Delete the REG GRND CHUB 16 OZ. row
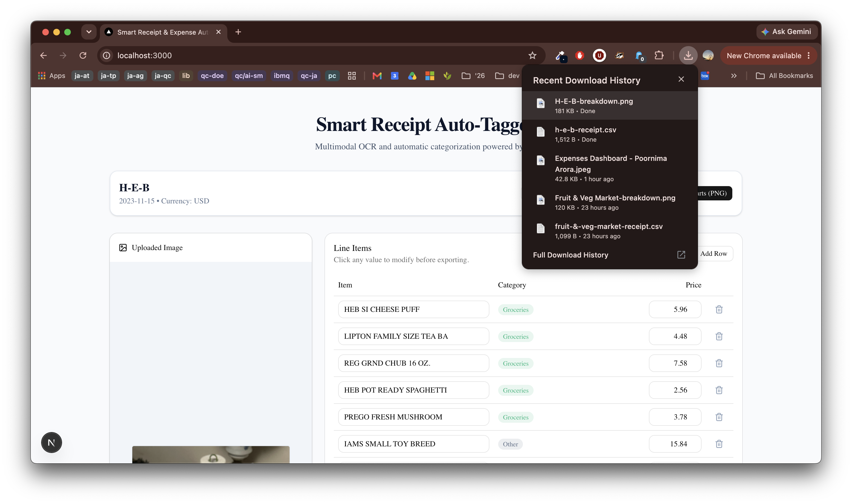This screenshot has width=852, height=504. [719, 363]
